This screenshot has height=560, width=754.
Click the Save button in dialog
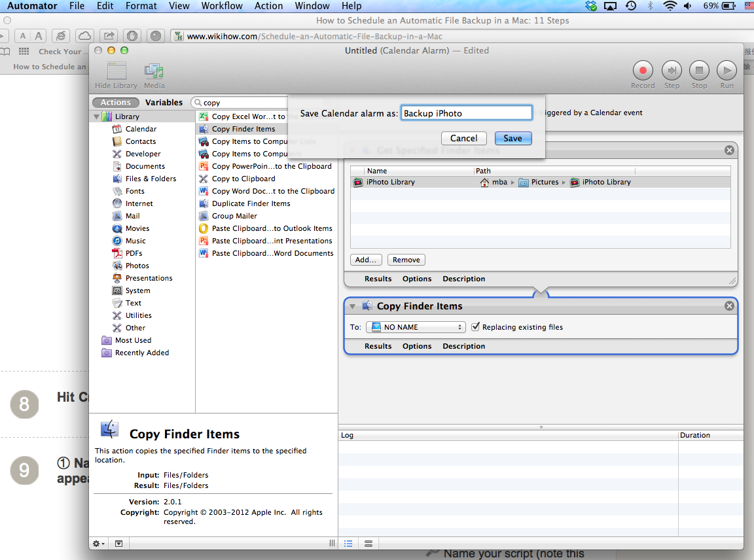tap(512, 138)
